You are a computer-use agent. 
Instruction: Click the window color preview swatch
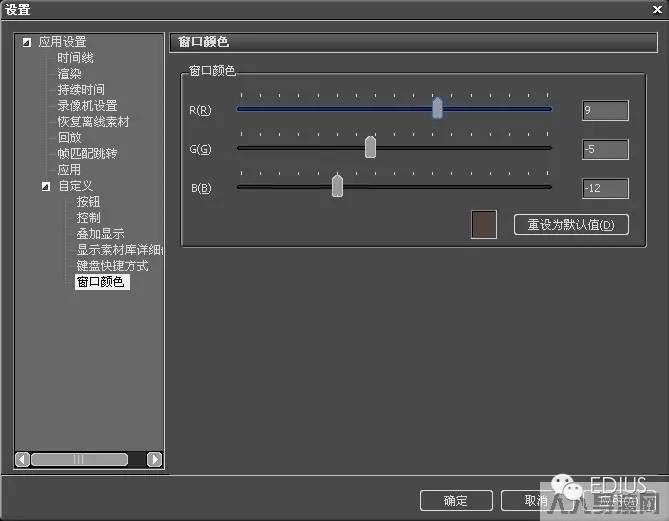click(484, 224)
